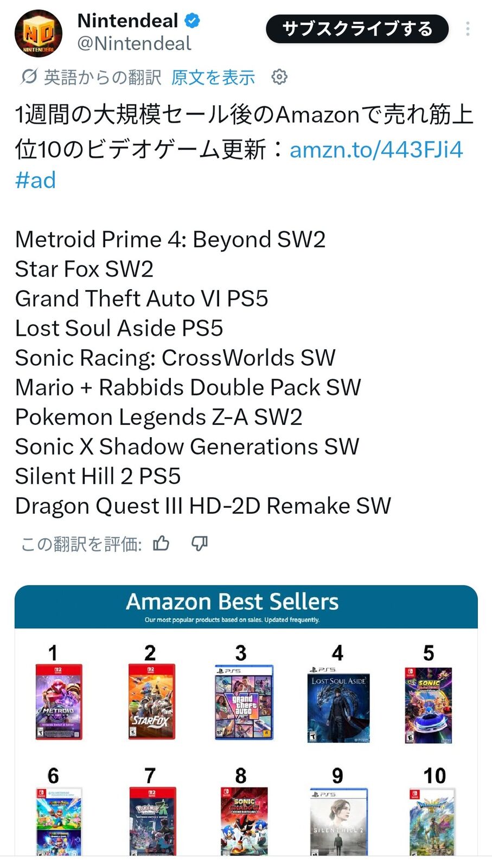The image size is (492, 868).
Task: Show original text via 原文を表示
Action: tap(213, 77)
